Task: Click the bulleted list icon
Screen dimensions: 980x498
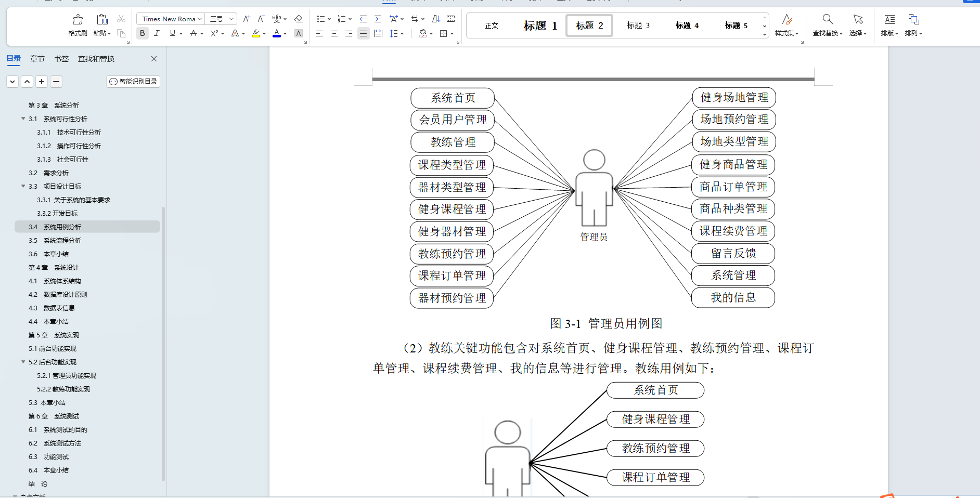Action: 321,19
